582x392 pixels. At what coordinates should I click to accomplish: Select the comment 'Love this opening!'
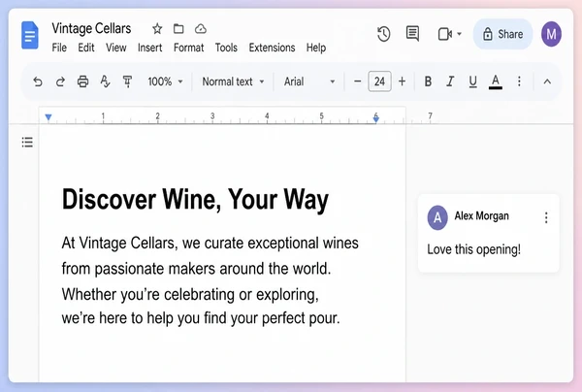coord(474,249)
